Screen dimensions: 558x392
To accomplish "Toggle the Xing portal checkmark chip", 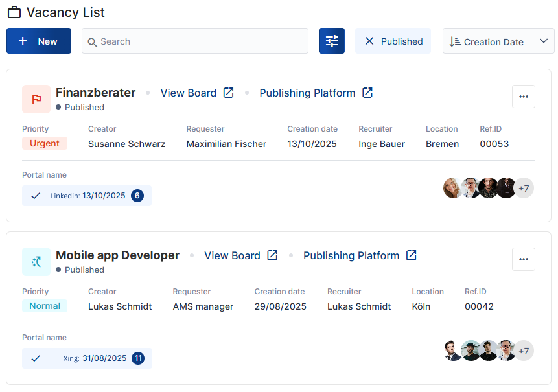I will point(36,358).
